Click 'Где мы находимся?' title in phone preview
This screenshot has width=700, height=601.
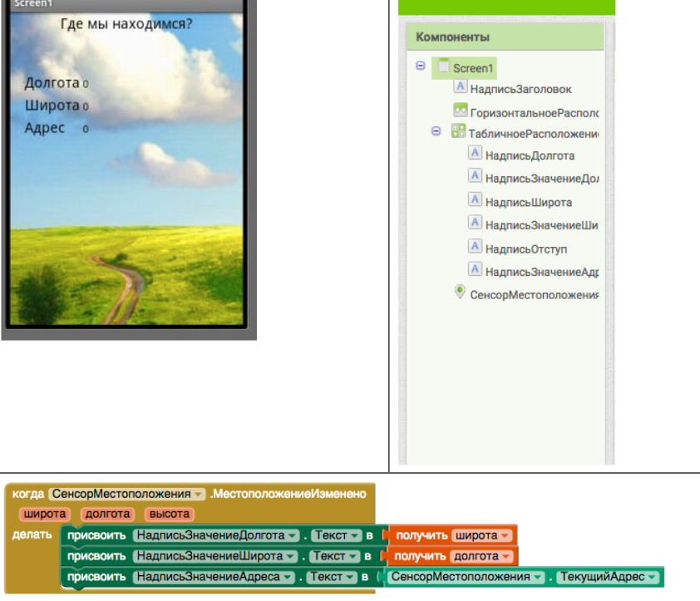(126, 23)
